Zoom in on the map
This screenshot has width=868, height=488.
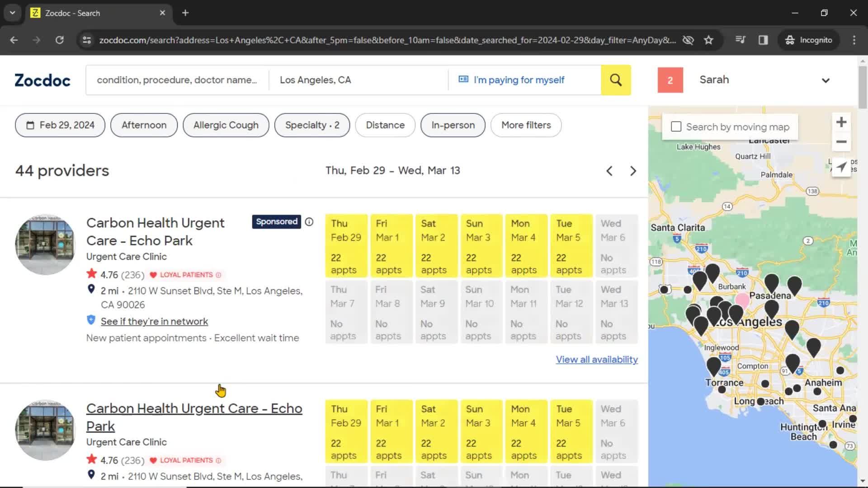coord(841,122)
